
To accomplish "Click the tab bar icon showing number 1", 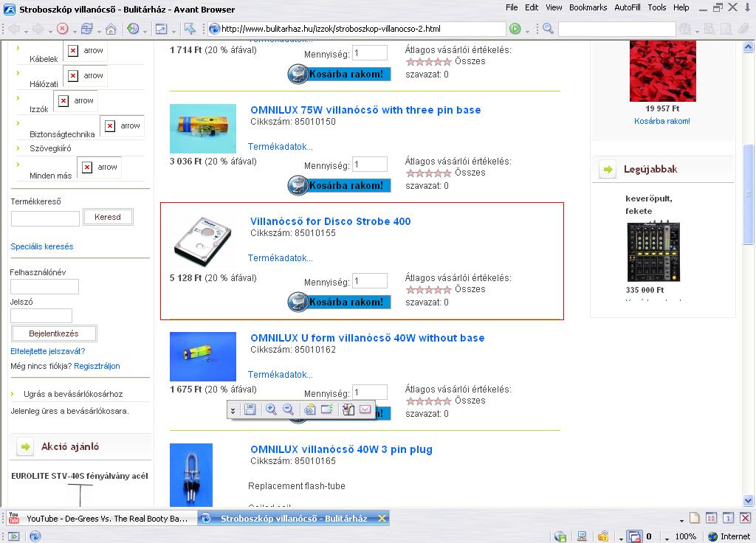I will [728, 519].
